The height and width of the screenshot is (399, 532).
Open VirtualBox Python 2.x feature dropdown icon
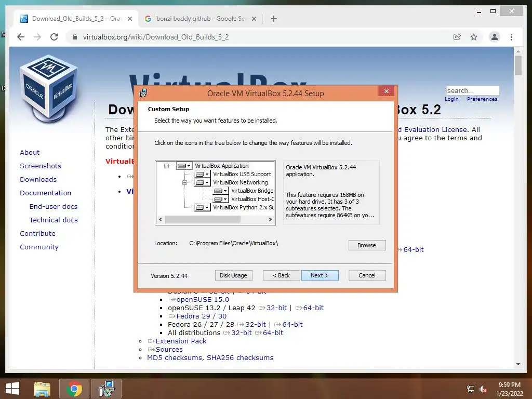[203, 207]
